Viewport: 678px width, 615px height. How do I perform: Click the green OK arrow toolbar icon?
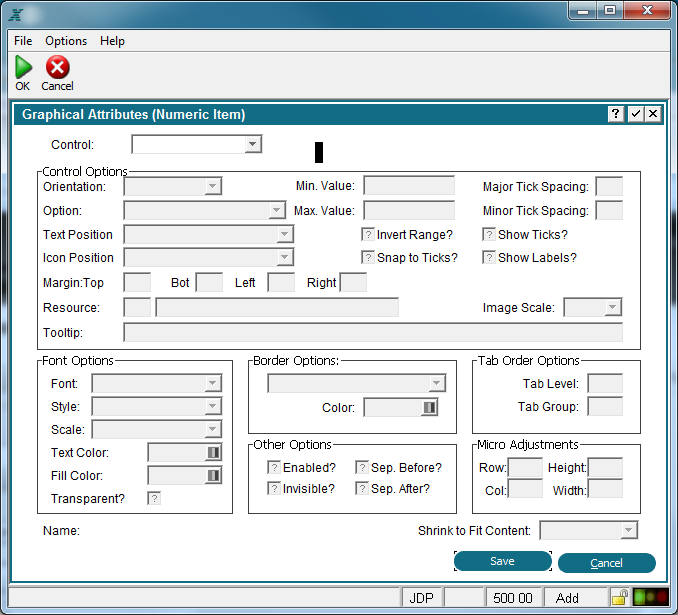[x=23, y=67]
